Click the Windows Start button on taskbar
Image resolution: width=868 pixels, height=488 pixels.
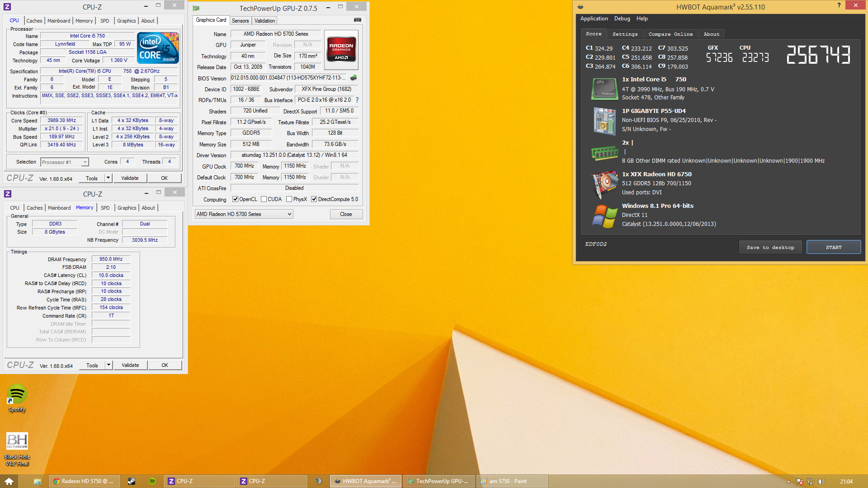pos(9,481)
